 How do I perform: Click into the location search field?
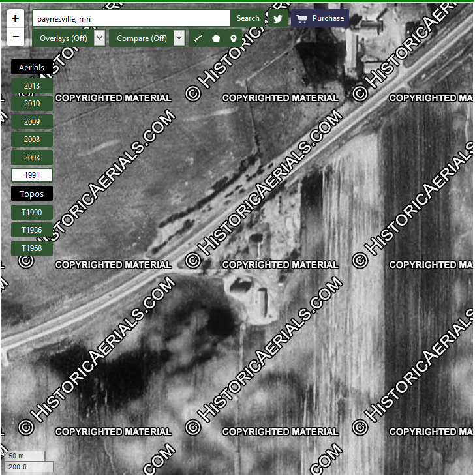(x=130, y=19)
